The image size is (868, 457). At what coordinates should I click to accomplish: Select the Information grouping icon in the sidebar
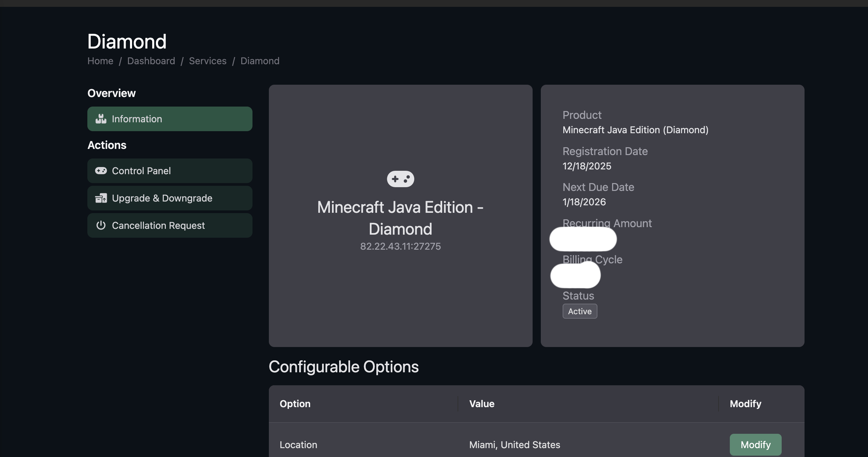click(101, 119)
